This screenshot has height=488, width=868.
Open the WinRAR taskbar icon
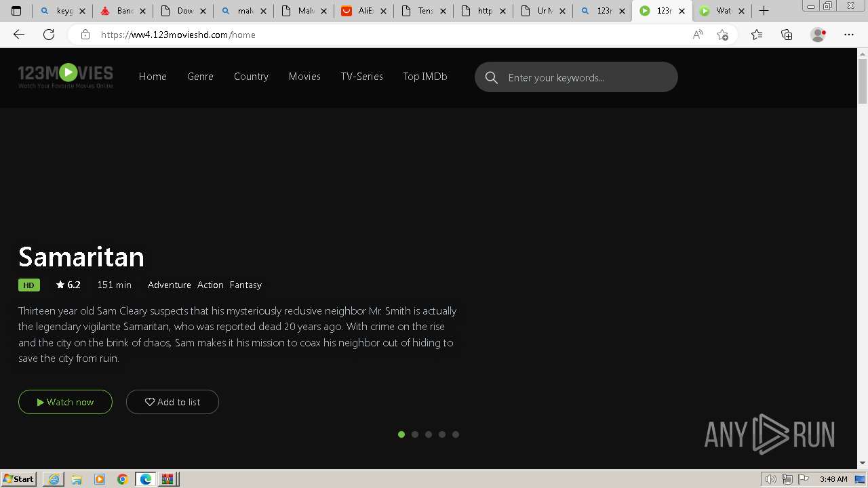[168, 479]
